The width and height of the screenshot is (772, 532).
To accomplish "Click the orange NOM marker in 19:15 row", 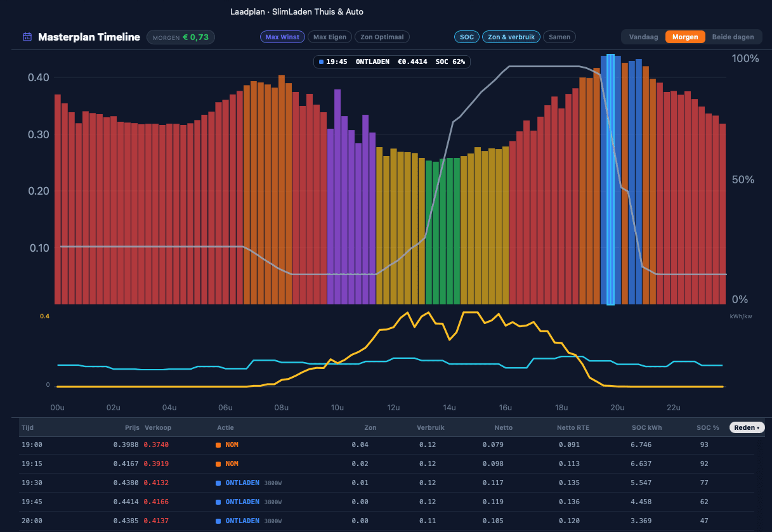I will 218,464.
